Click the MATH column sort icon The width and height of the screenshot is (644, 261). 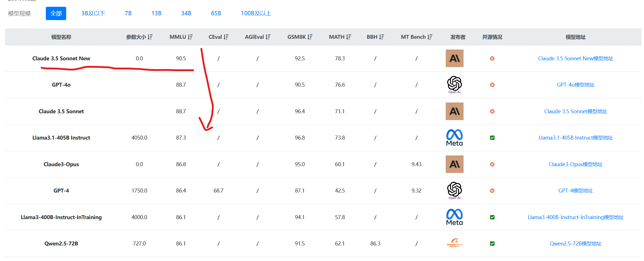pyautogui.click(x=348, y=37)
